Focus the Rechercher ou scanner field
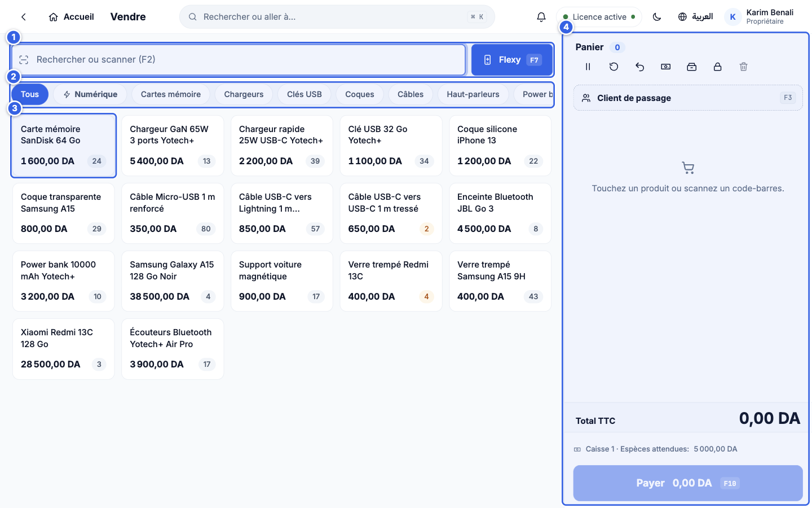 click(239, 60)
